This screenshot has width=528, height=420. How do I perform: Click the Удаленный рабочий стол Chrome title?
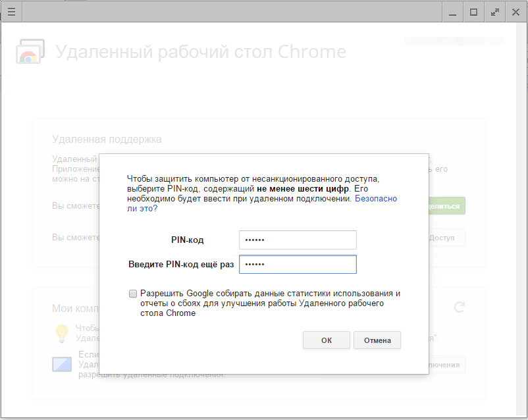point(201,52)
